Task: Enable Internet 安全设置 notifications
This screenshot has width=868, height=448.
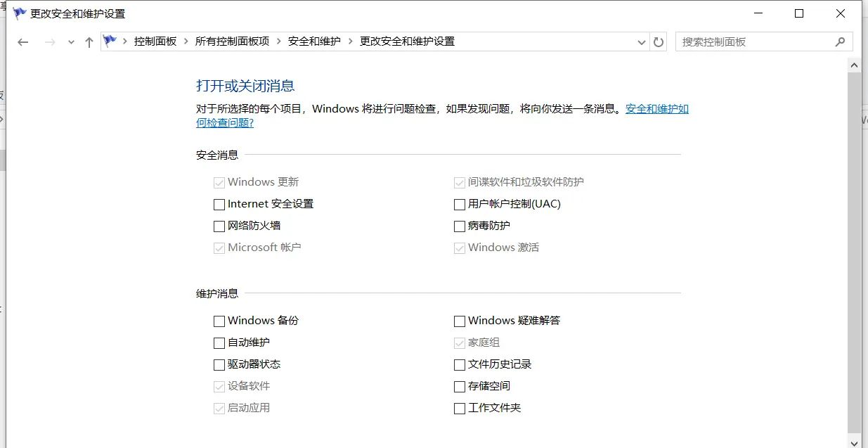Action: (x=219, y=204)
